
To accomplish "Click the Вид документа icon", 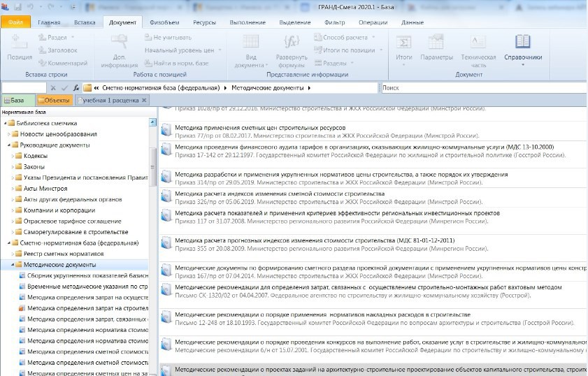I will click(251, 42).
